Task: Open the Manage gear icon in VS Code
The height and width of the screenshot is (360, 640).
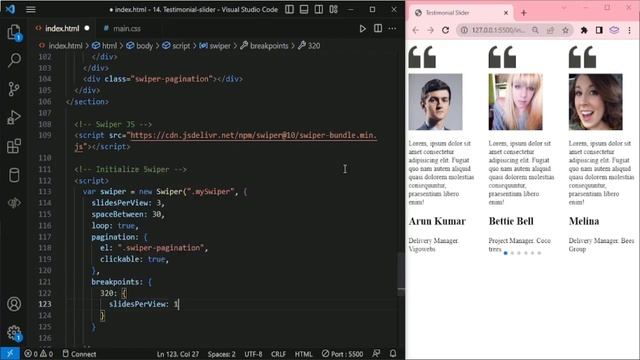Action: (14, 333)
